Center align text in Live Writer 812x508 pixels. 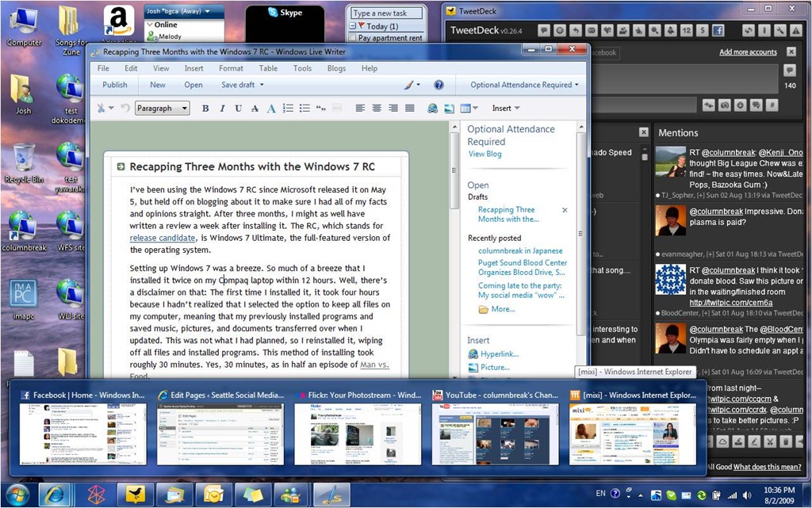(377, 108)
